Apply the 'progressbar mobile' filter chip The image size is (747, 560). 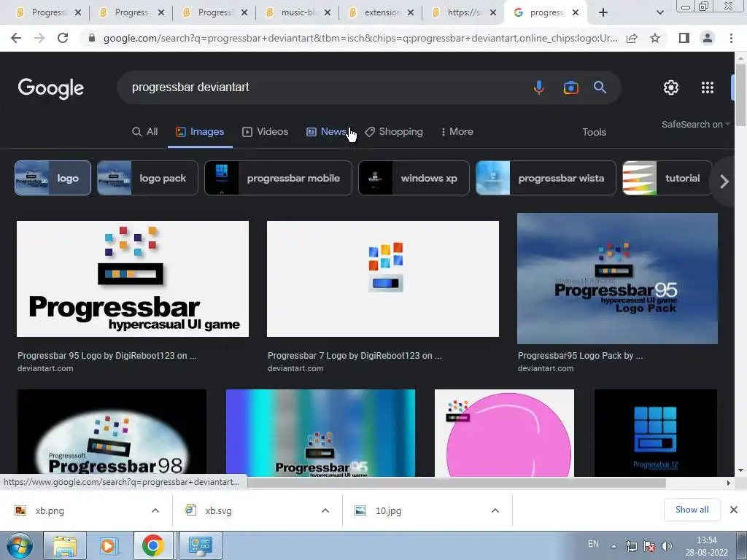click(278, 178)
